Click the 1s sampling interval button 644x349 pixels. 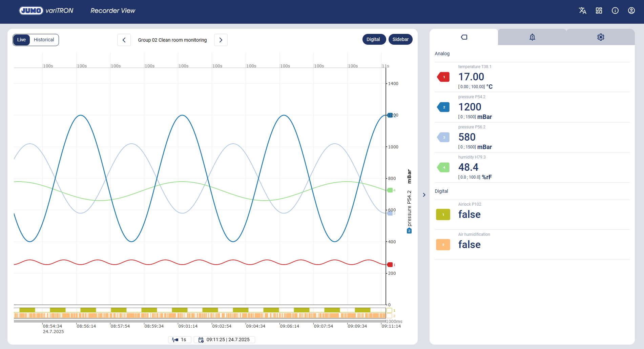tap(180, 340)
